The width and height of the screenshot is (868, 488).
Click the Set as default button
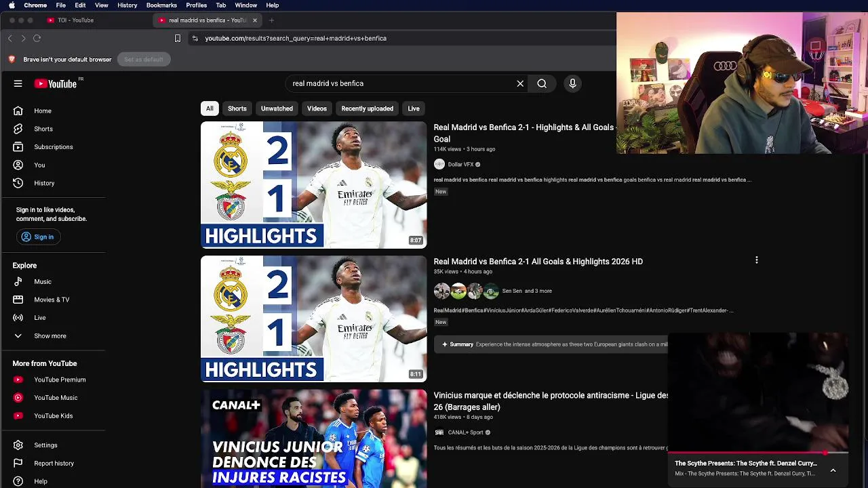(144, 60)
